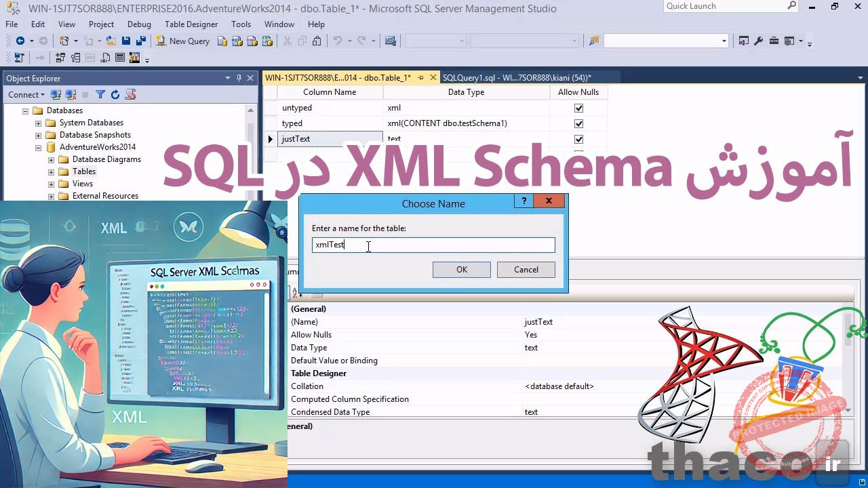The width and height of the screenshot is (868, 488).
Task: Click the table name input field
Action: 433,245
